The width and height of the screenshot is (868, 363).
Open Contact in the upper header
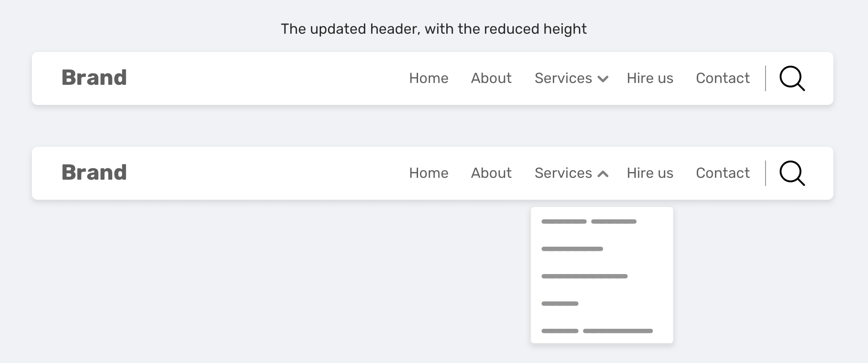pos(723,78)
